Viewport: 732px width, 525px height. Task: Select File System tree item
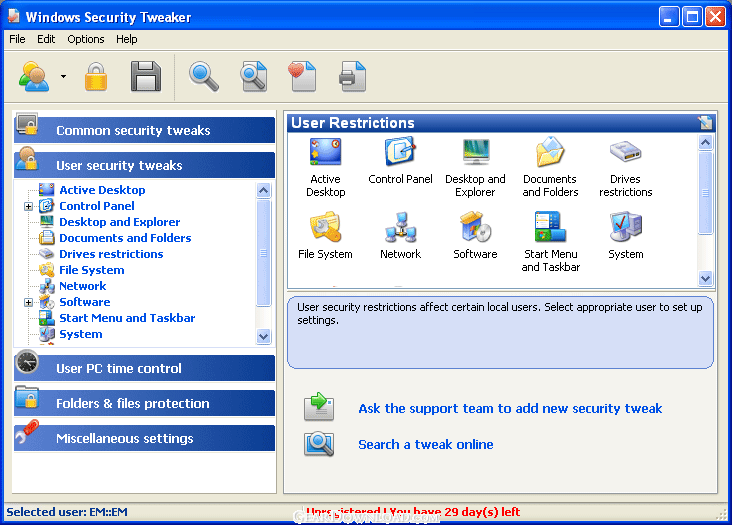(92, 270)
